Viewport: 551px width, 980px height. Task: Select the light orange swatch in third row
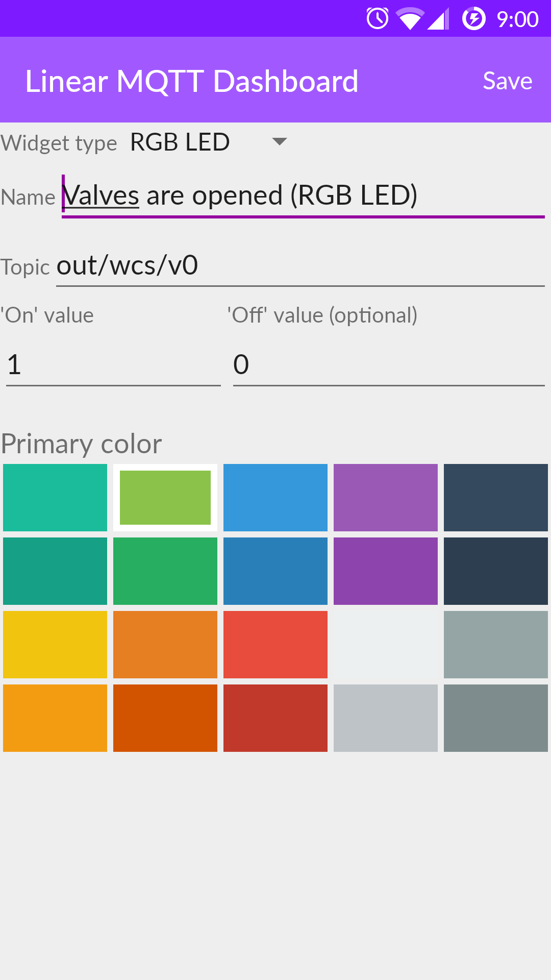165,645
